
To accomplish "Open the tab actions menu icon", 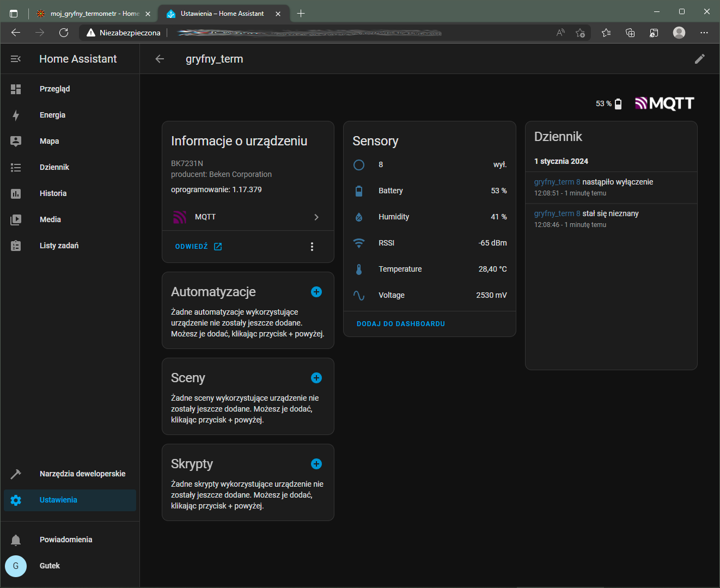I will [x=14, y=14].
